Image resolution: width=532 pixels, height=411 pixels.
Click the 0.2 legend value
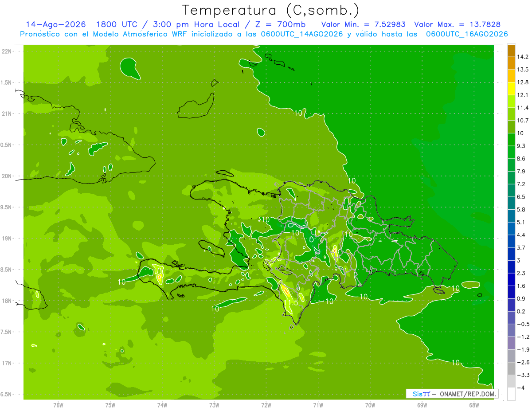coord(521,311)
